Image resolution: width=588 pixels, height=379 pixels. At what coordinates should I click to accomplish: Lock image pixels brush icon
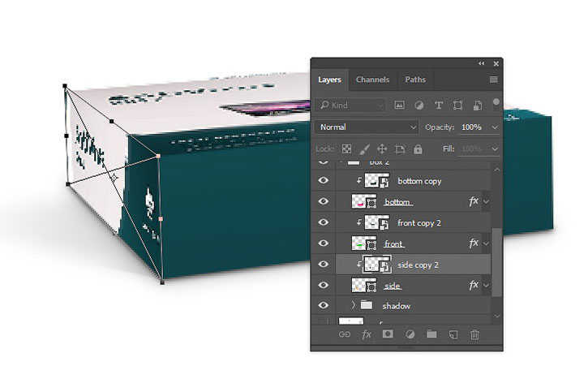[x=364, y=149]
